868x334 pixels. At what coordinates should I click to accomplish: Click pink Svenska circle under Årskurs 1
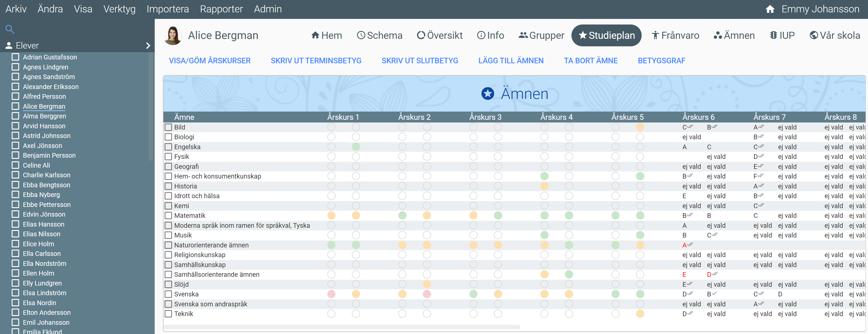pos(331,294)
